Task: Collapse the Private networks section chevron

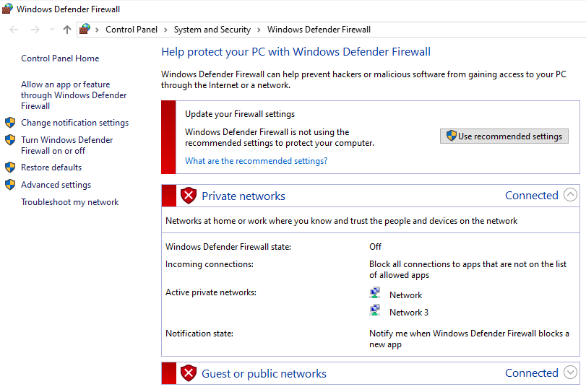Action: [570, 194]
